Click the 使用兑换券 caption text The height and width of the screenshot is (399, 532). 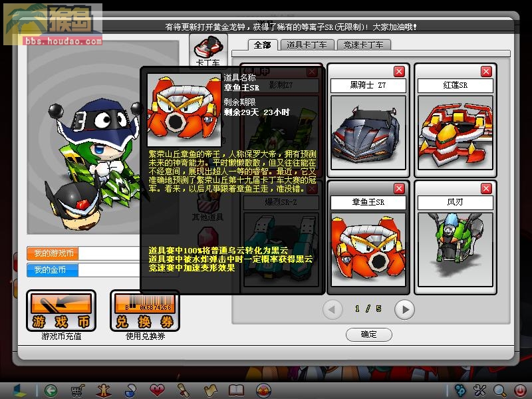(x=145, y=336)
